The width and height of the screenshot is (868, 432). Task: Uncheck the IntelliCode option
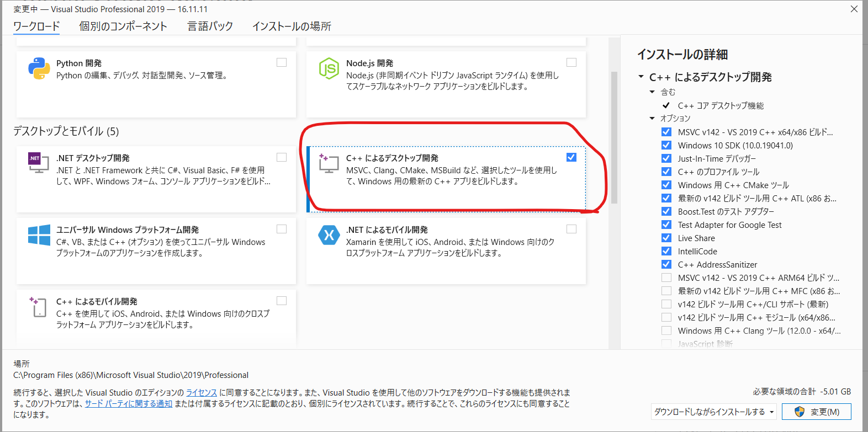666,251
